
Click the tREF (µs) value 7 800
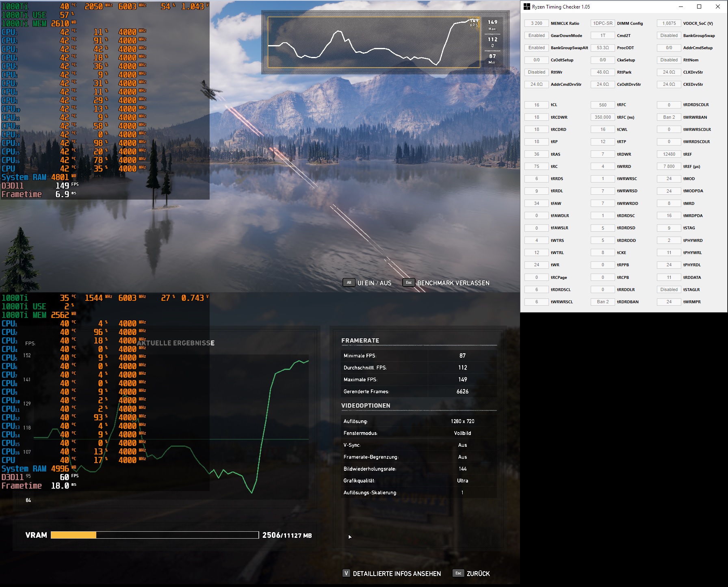[669, 166]
